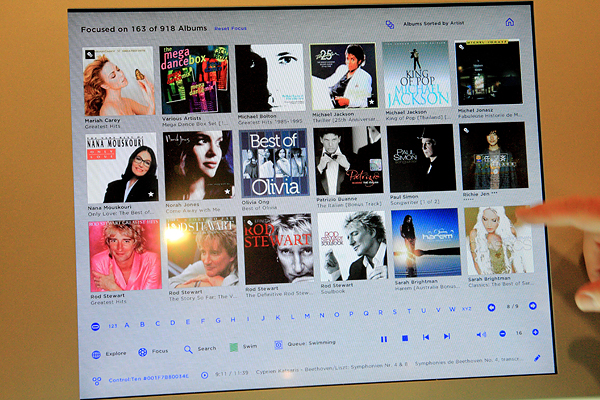
Task: Open Sarah Brightman Harem album cover
Action: tap(426, 243)
